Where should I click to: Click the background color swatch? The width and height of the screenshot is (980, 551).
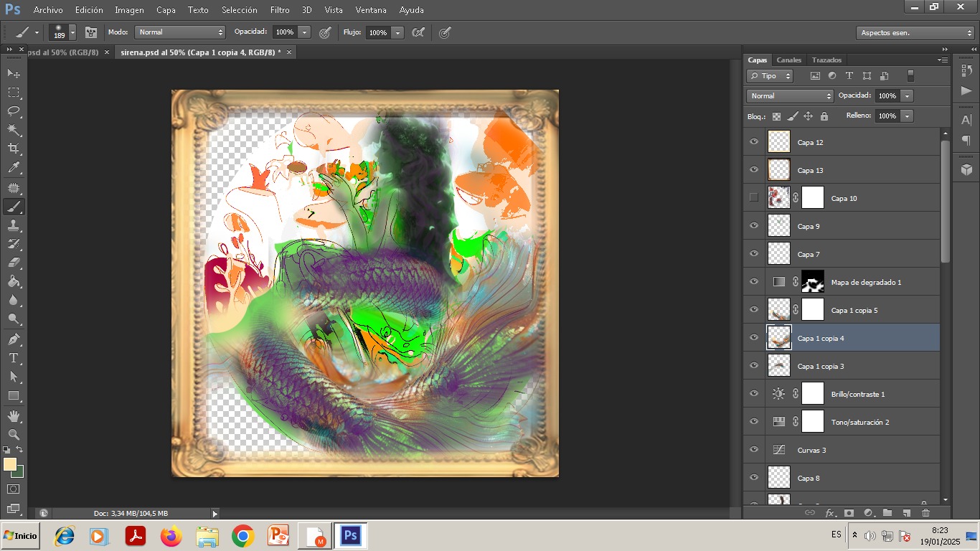pyautogui.click(x=19, y=472)
